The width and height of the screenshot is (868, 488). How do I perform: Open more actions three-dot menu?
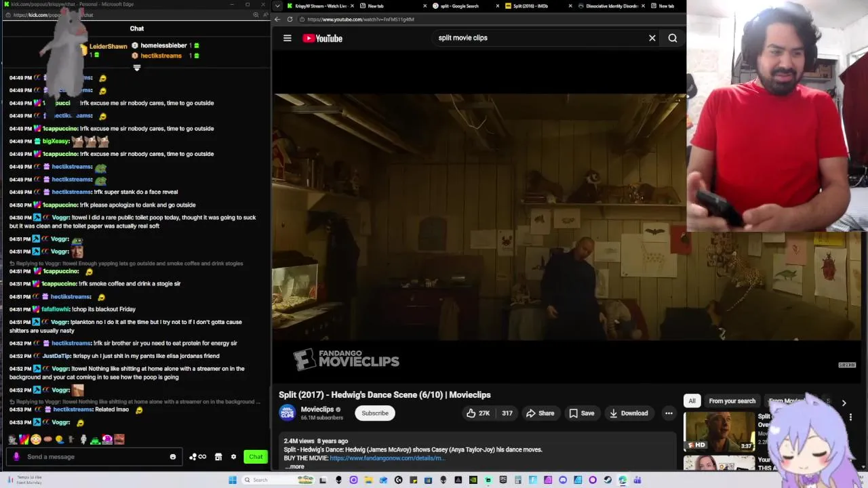[669, 413]
